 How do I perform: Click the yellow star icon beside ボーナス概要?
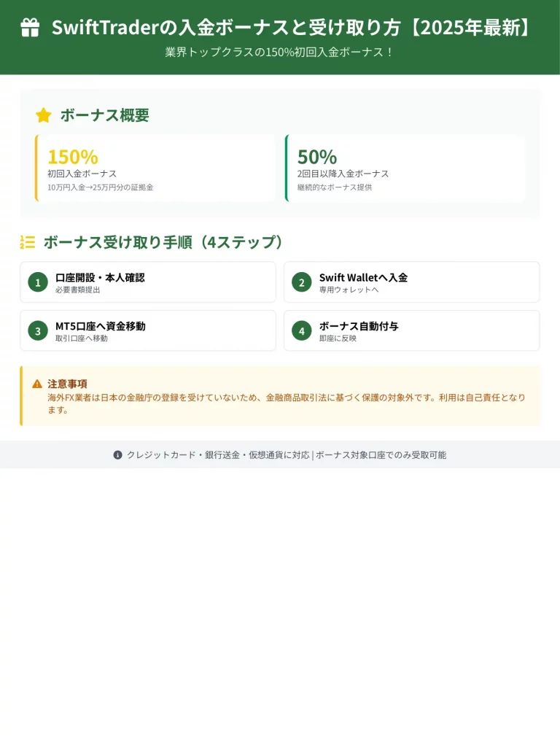coord(44,115)
